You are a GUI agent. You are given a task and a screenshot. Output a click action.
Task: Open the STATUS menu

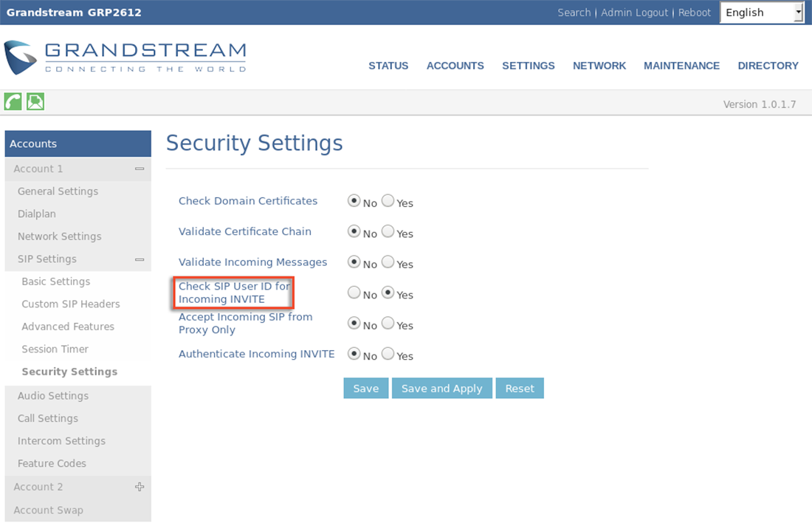tap(388, 66)
